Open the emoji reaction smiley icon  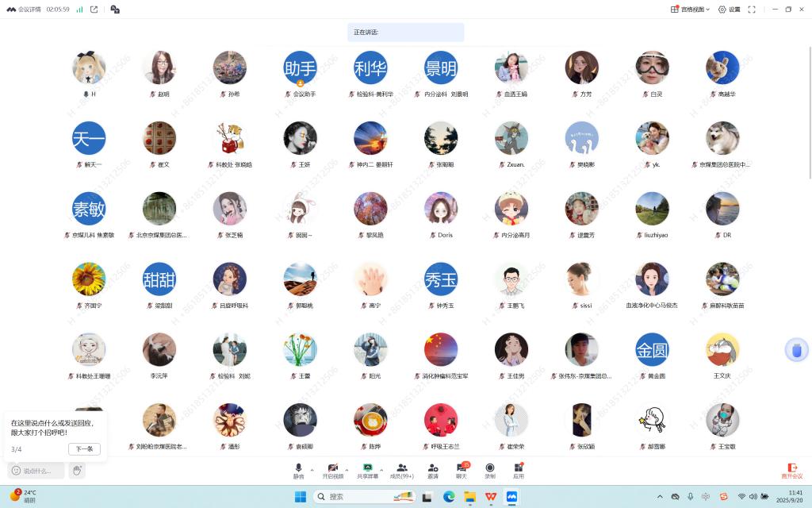coord(16,471)
